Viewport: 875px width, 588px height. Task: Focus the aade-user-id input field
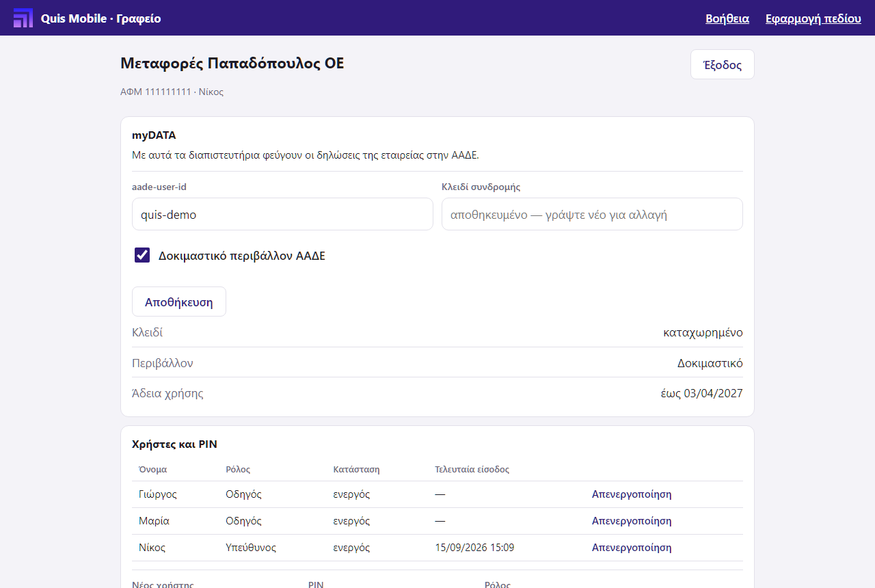click(x=282, y=214)
